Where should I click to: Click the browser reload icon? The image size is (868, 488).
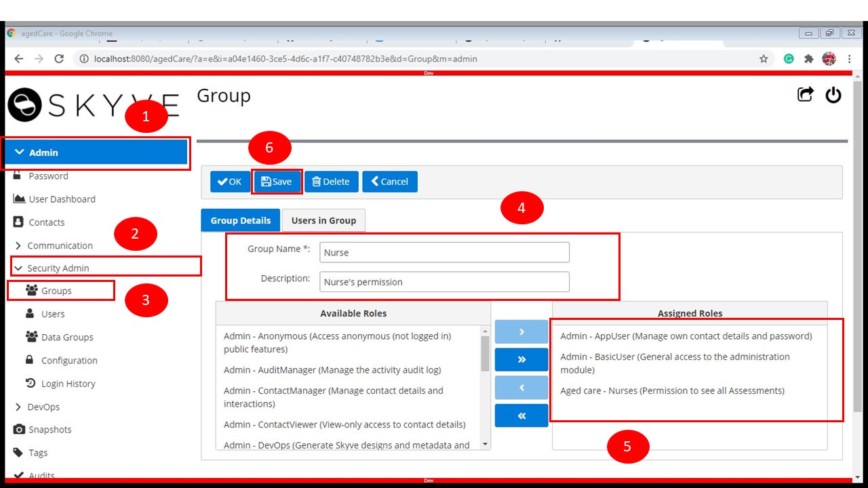pyautogui.click(x=59, y=59)
